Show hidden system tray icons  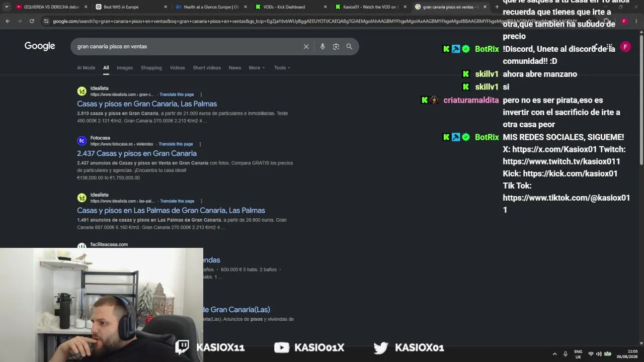(554, 354)
